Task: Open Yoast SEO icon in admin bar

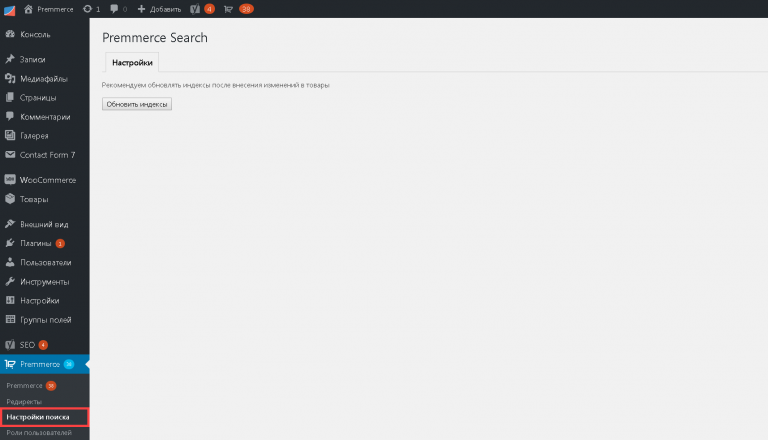Action: pyautogui.click(x=195, y=9)
